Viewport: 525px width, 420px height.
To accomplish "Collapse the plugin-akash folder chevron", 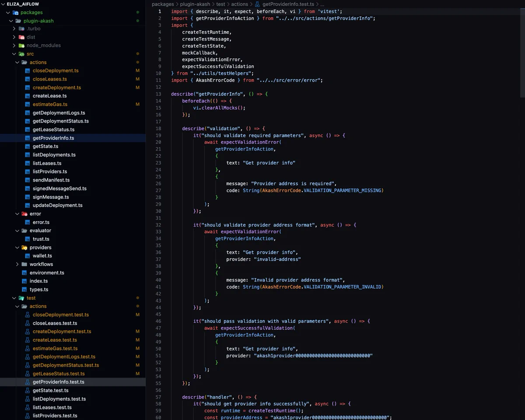I will click(11, 21).
